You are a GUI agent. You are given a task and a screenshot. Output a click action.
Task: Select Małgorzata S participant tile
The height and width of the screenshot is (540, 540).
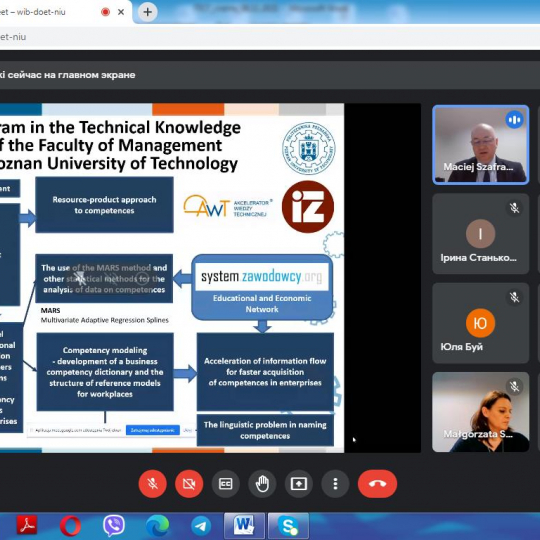pos(480,412)
